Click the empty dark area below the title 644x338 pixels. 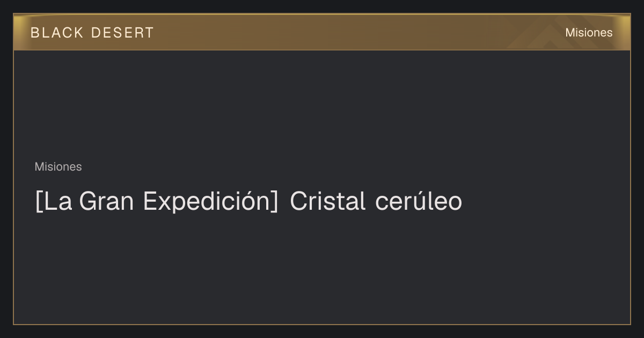[x=322, y=268]
